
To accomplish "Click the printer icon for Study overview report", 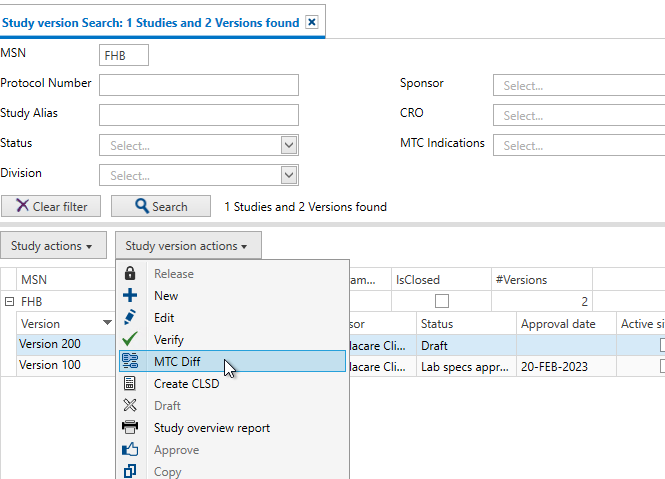I will pyautogui.click(x=130, y=428).
